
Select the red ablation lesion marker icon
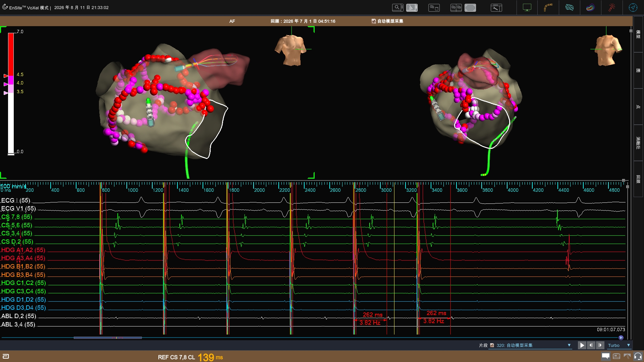pos(612,7)
